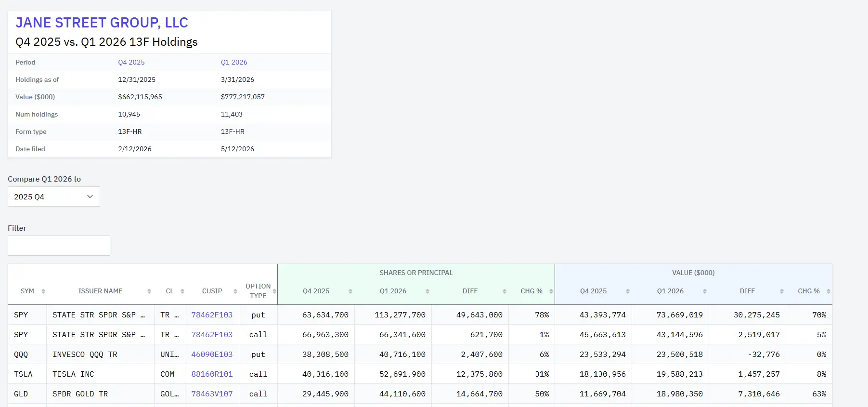Screen dimensions: 868x407
Task: Click TSLA Q1 value 19,588,213
Action: [680, 374]
